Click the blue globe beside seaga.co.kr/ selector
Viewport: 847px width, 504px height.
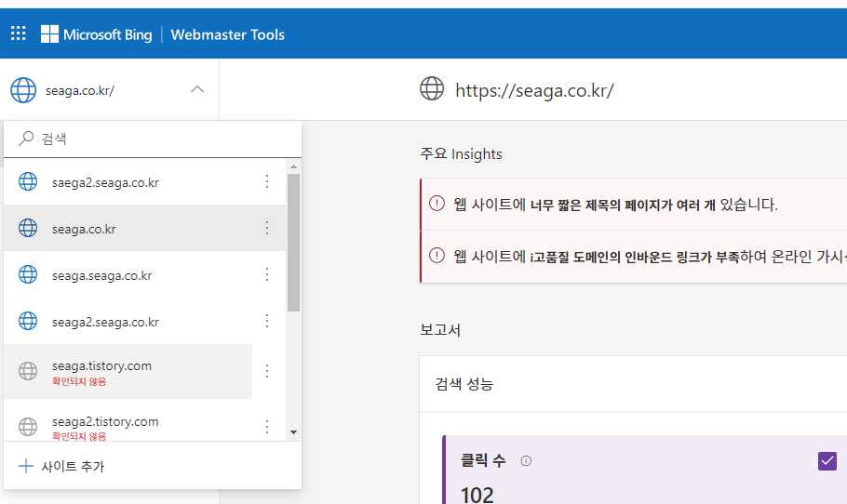(x=23, y=90)
